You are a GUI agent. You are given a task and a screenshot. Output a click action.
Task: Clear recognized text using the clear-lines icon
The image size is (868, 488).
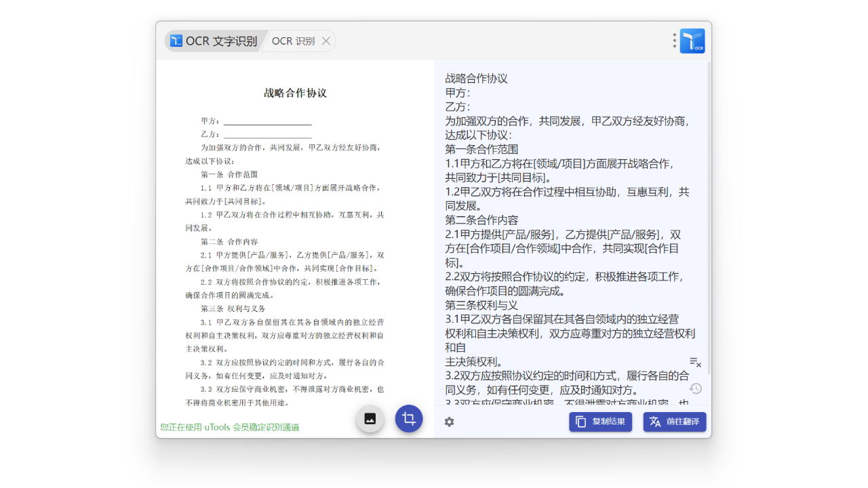(695, 363)
